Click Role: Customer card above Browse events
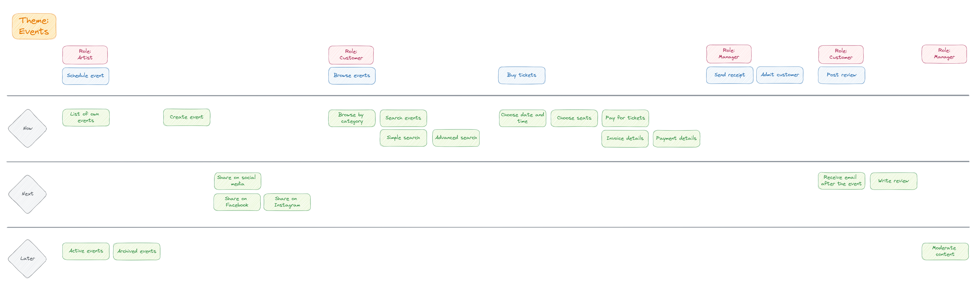Screen dimensions: 980x299 point(351,55)
